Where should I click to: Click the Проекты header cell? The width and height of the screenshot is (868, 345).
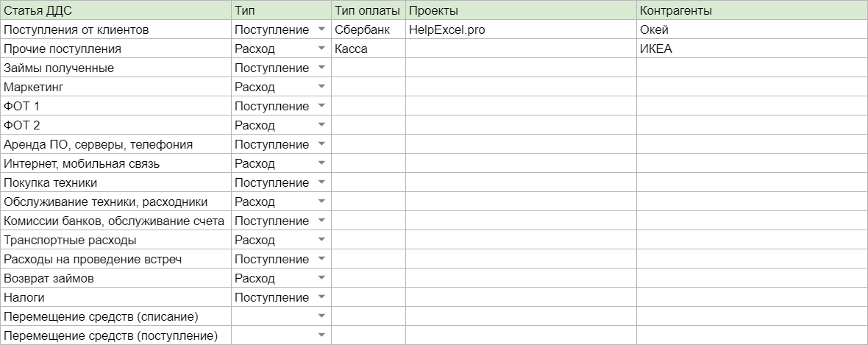tap(521, 10)
